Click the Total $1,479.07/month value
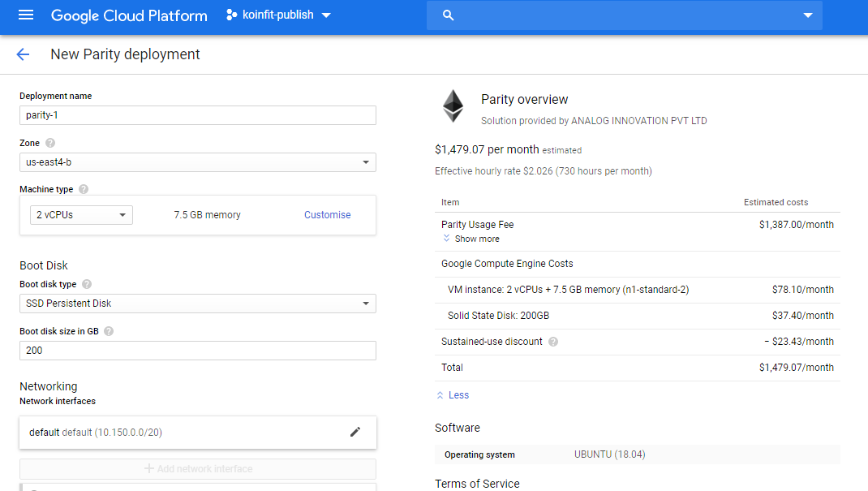The width and height of the screenshot is (868, 491). coord(796,368)
